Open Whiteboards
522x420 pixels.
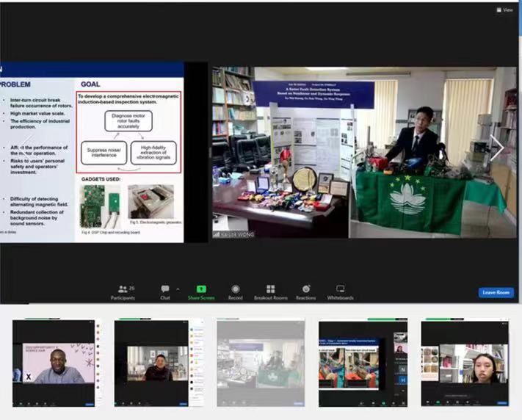[x=341, y=291]
